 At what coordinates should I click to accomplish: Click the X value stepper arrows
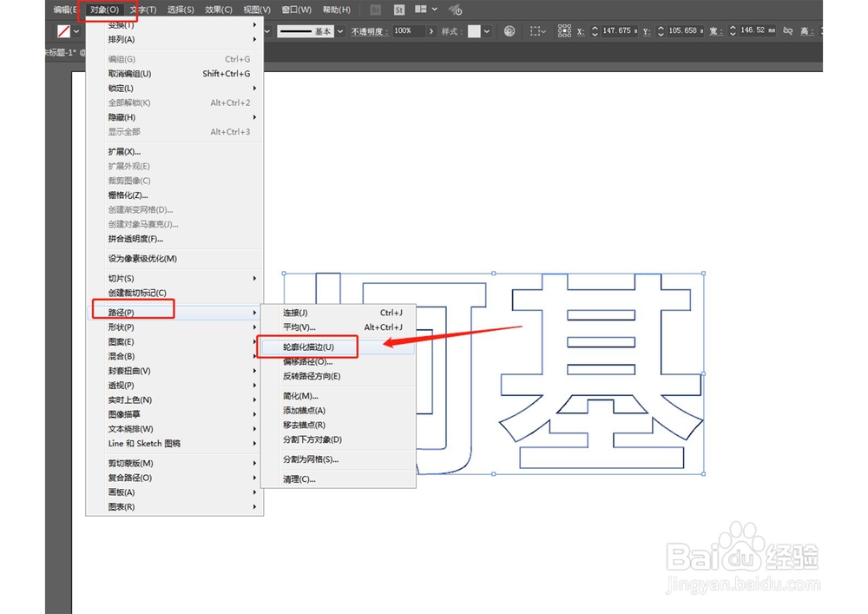pos(595,31)
